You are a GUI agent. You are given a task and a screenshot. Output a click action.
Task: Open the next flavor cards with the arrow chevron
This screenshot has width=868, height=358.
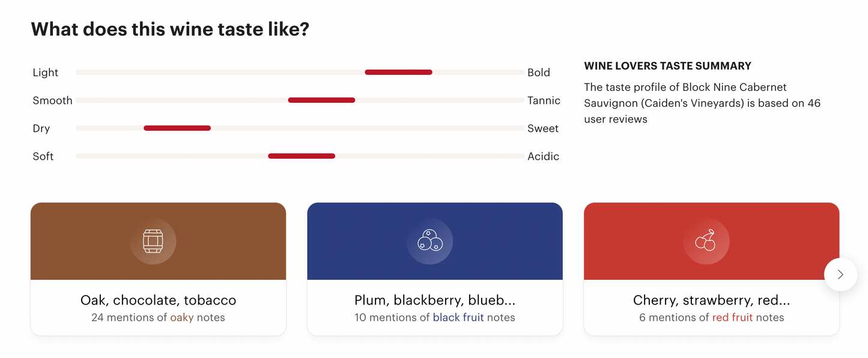pos(840,275)
